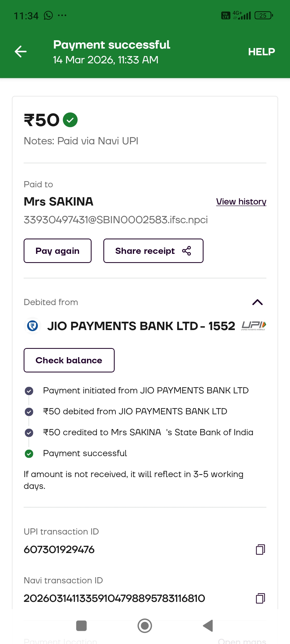Copy the UPI transaction ID
The height and width of the screenshot is (644, 290).
[260, 549]
